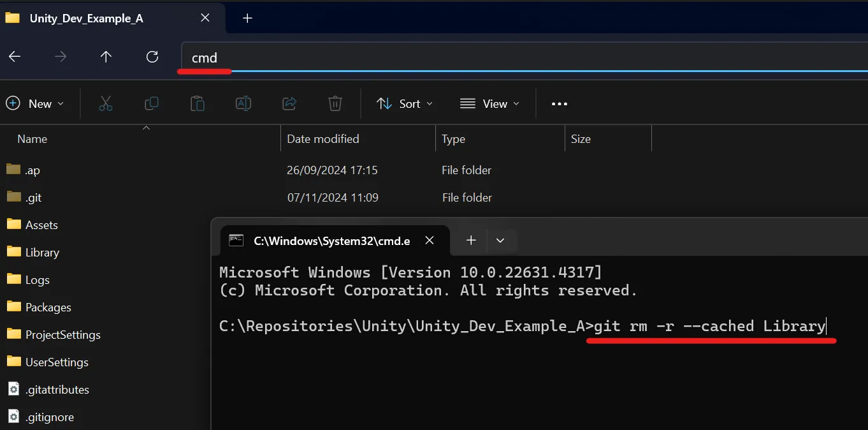The width and height of the screenshot is (868, 430).
Task: Click the Refresh icon in the address bar
Action: pyautogui.click(x=152, y=57)
